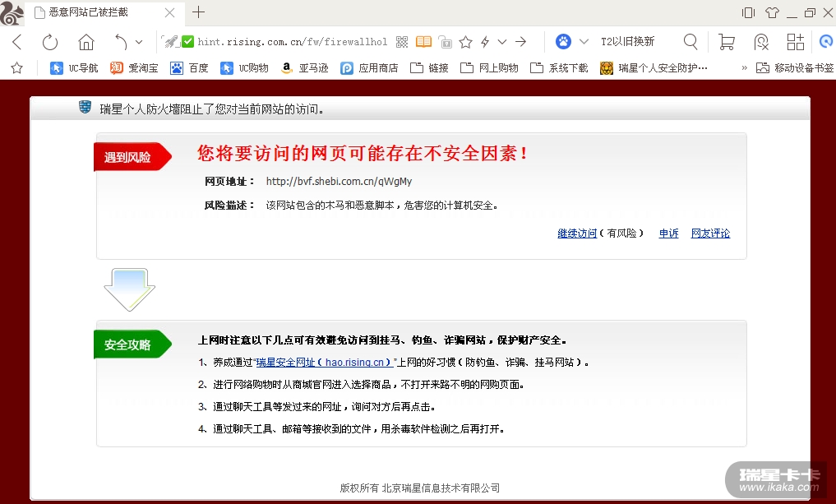
Task: Open the 爱淘宝 bookmark
Action: (134, 67)
